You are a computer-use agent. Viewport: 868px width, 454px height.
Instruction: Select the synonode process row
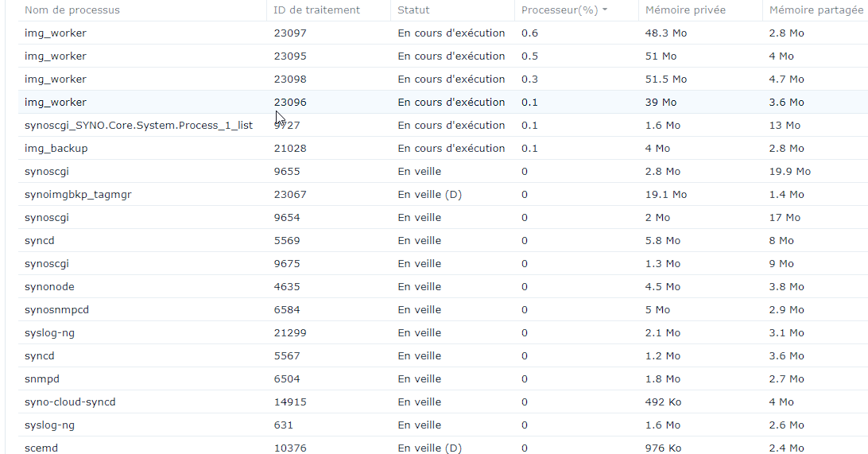443,287
